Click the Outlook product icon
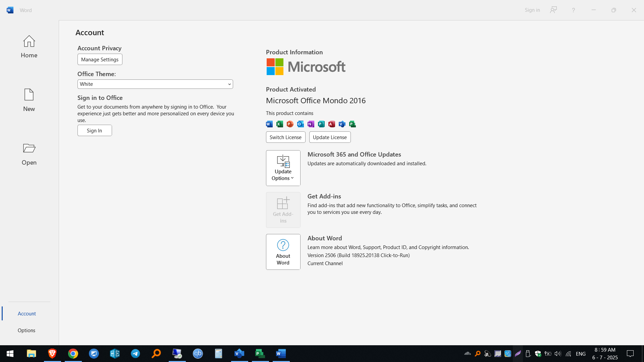 point(301,124)
